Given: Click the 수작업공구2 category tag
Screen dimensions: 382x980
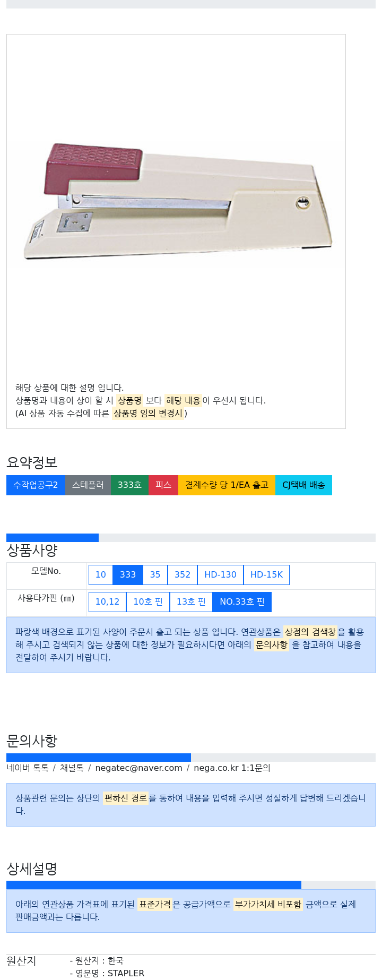Looking at the screenshot, I should 36,485.
